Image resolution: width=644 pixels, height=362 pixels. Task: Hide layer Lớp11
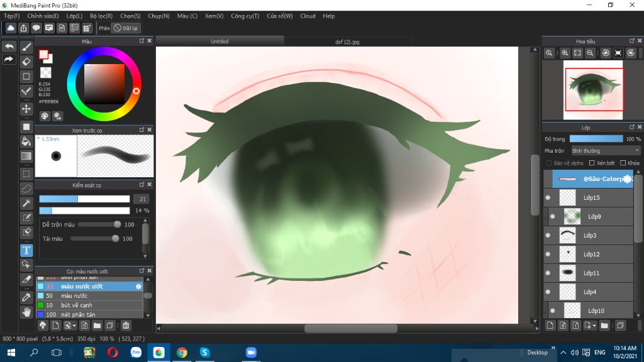tap(548, 273)
